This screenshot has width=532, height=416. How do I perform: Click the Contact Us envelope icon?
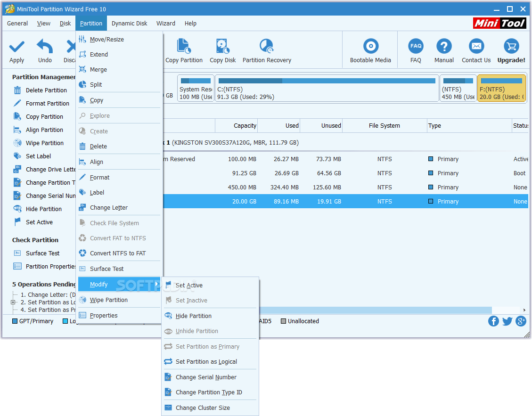pos(476,46)
